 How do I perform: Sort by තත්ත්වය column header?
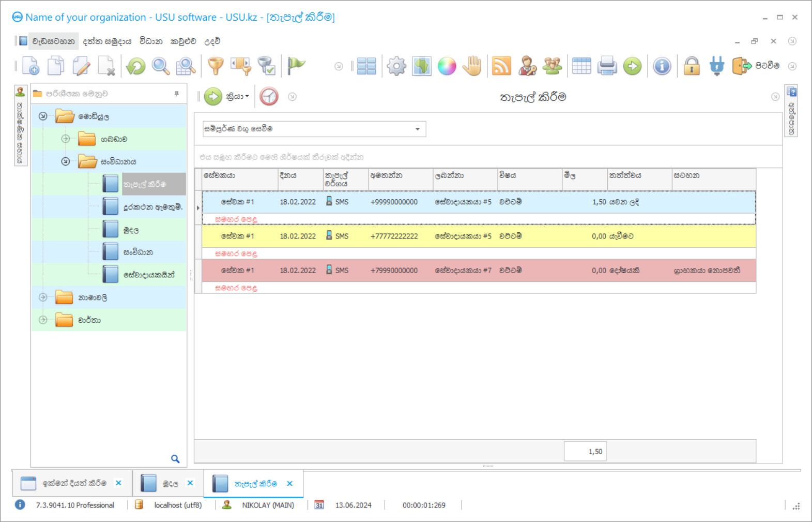click(639, 180)
